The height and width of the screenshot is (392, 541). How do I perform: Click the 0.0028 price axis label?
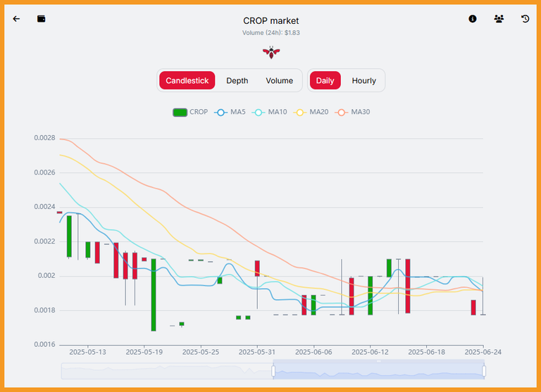coord(44,138)
